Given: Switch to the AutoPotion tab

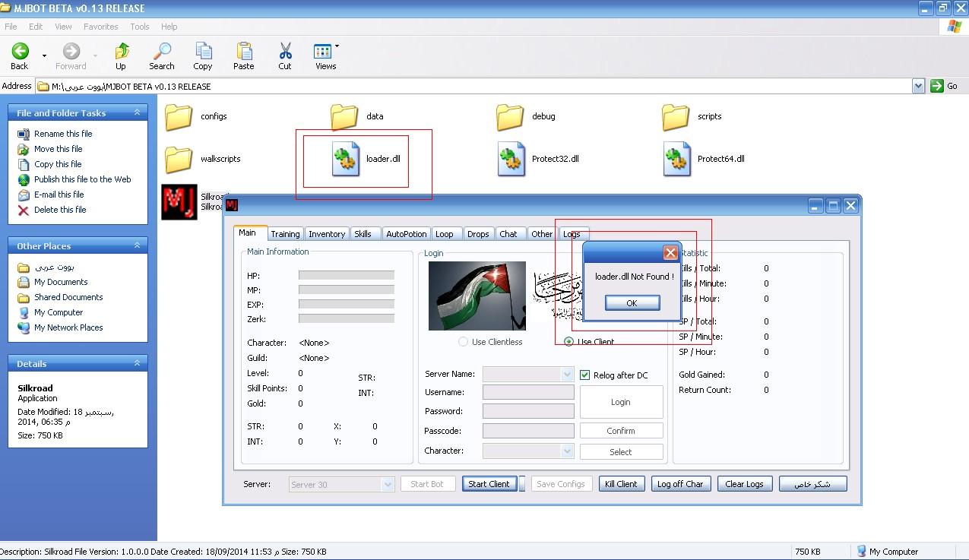Looking at the screenshot, I should click(x=407, y=234).
